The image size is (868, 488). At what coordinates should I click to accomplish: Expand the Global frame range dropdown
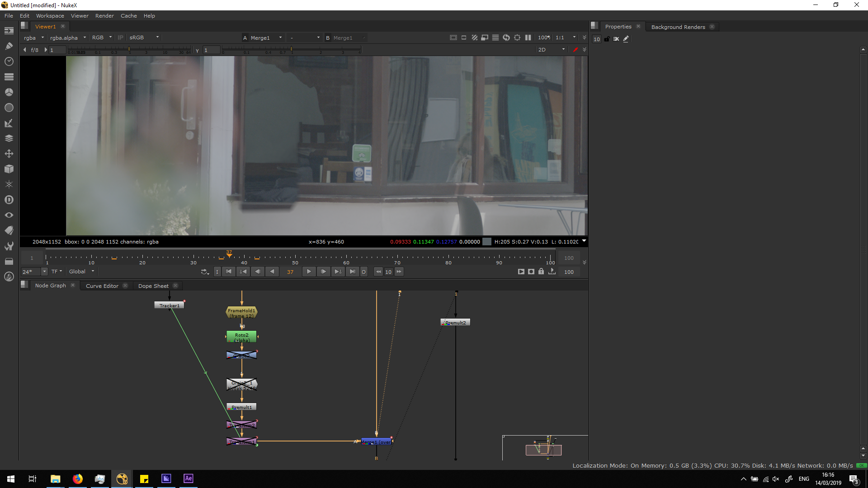(x=81, y=272)
